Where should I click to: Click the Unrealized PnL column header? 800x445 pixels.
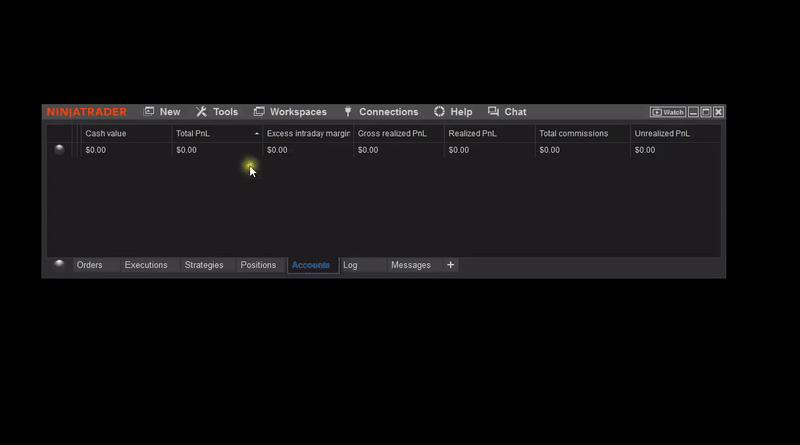662,133
